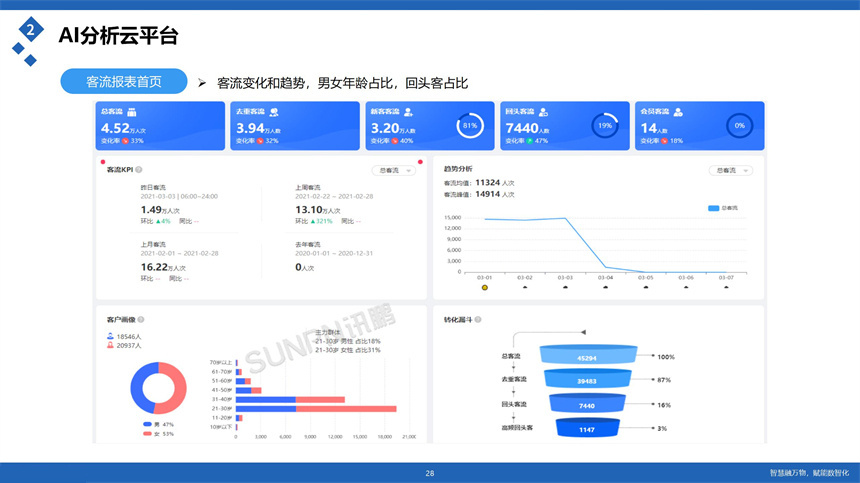The height and width of the screenshot is (483, 860).
Task: Click the 回头客流 card person icon
Action: 543,112
